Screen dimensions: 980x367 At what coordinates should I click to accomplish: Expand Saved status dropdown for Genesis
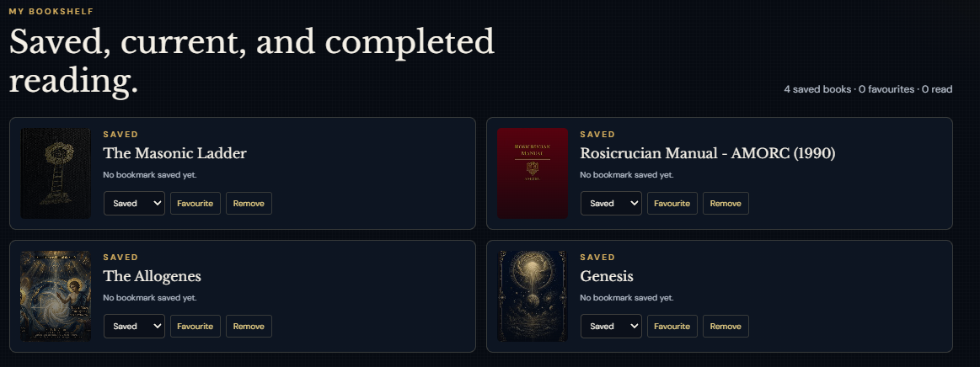tap(611, 327)
